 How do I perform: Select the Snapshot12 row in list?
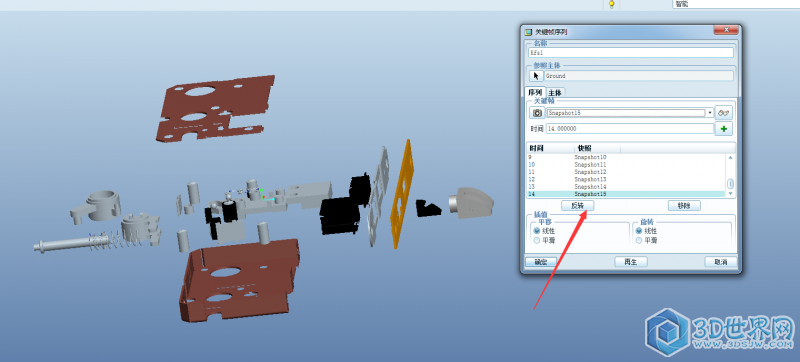tap(626, 172)
